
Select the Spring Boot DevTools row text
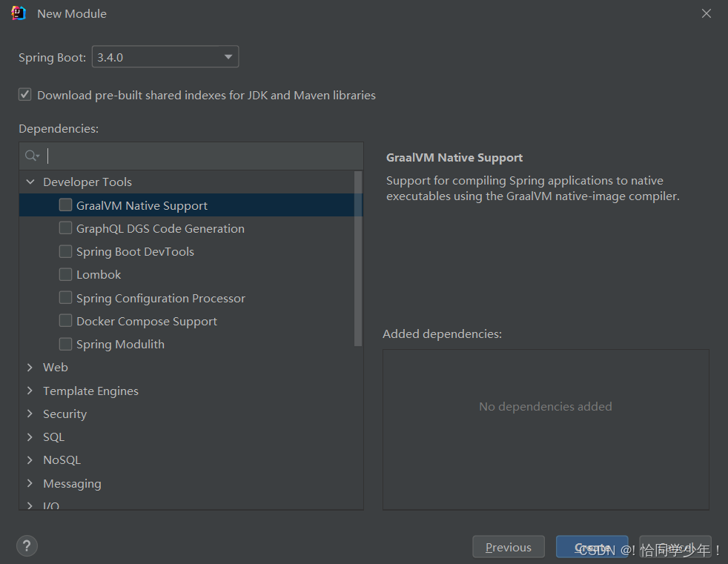tap(135, 251)
